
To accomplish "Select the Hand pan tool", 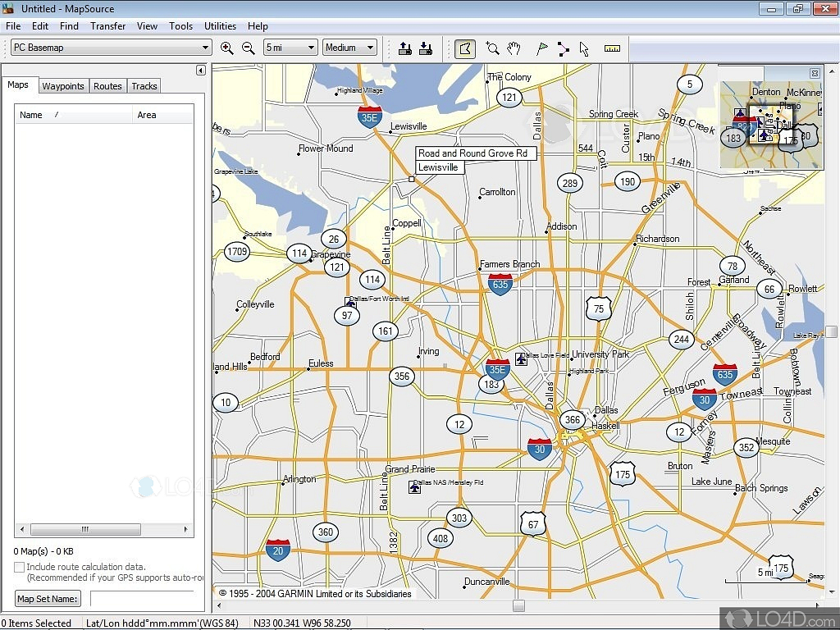I will click(514, 48).
